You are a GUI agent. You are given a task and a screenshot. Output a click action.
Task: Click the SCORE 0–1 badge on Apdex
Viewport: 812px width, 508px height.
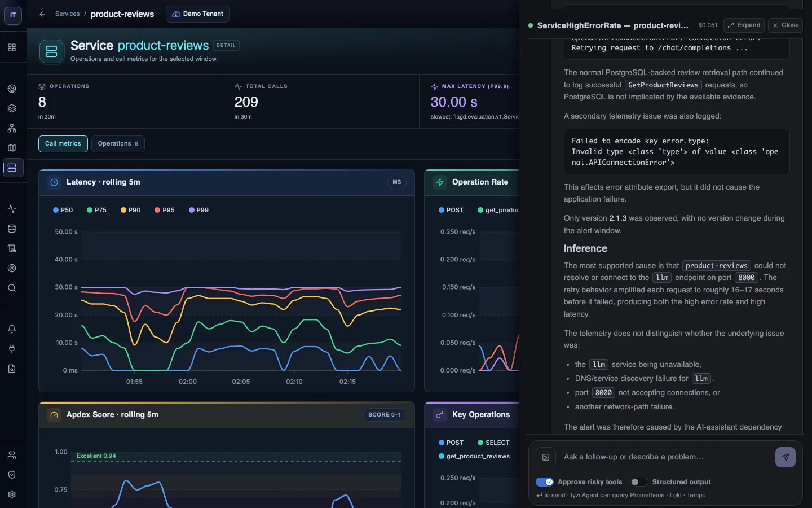point(385,415)
